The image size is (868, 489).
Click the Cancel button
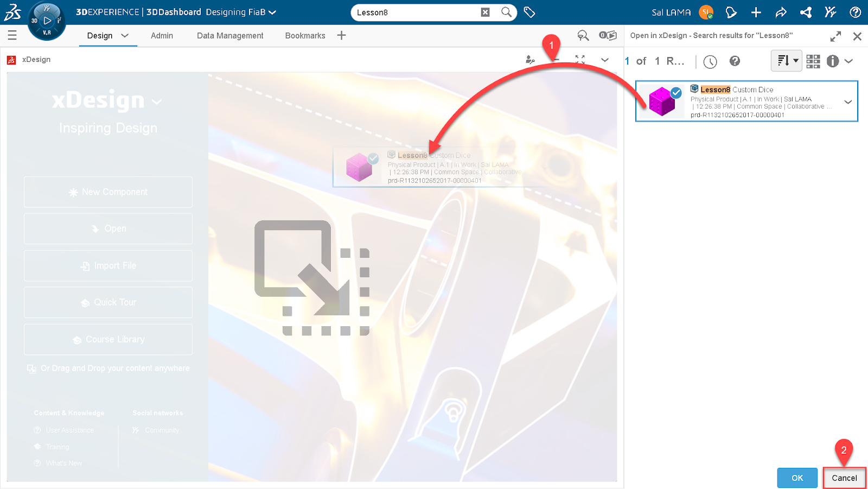coord(844,478)
